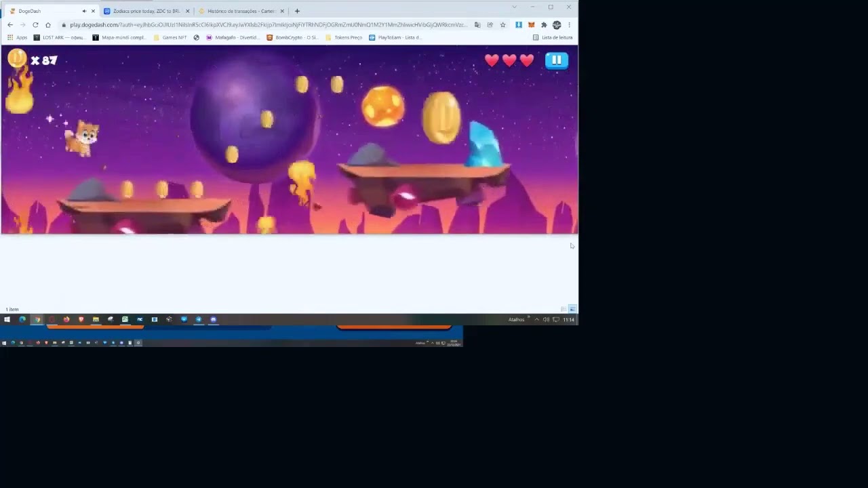868x488 pixels.
Task: Open the Discord taskbar icon
Action: (x=213, y=319)
